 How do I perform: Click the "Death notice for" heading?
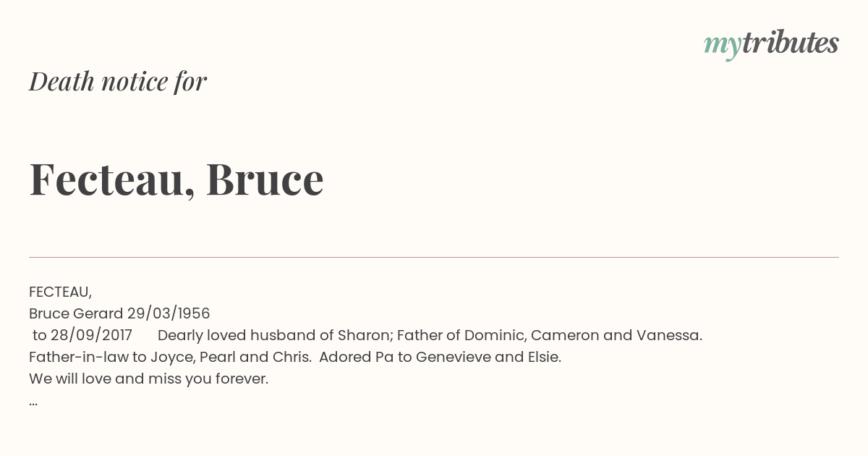pyautogui.click(x=118, y=82)
